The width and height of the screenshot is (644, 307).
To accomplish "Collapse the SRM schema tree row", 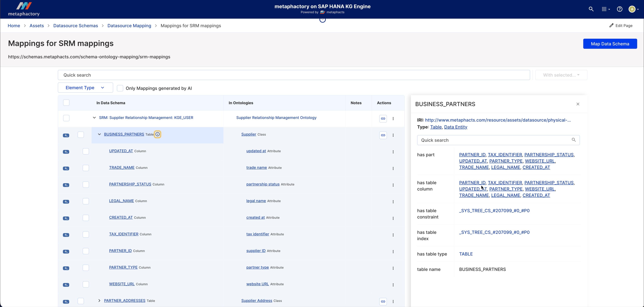I will coord(94,117).
